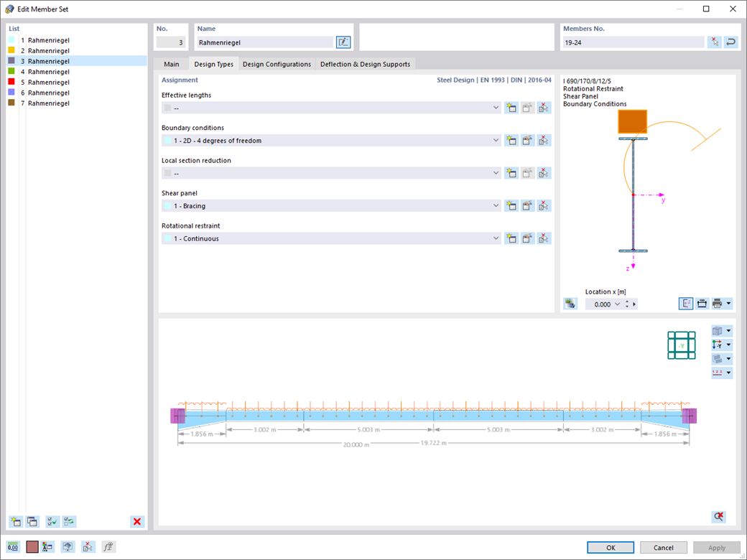Viewport: 747px width, 560px height.
Task: Pick rotational restraint from model icon
Action: coord(544,238)
